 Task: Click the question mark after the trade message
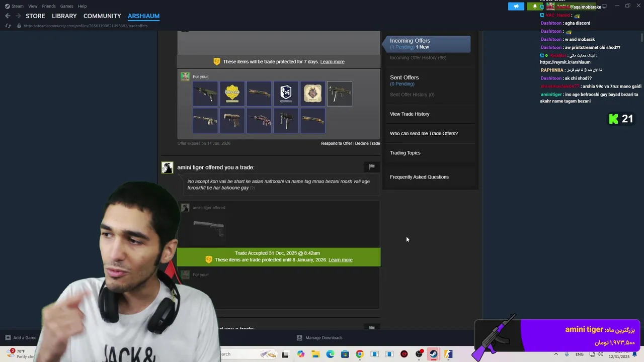tap(253, 188)
